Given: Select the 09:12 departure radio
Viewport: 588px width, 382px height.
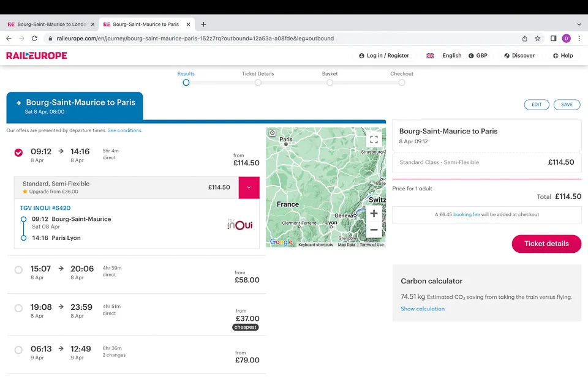Looking at the screenshot, I should (18, 152).
